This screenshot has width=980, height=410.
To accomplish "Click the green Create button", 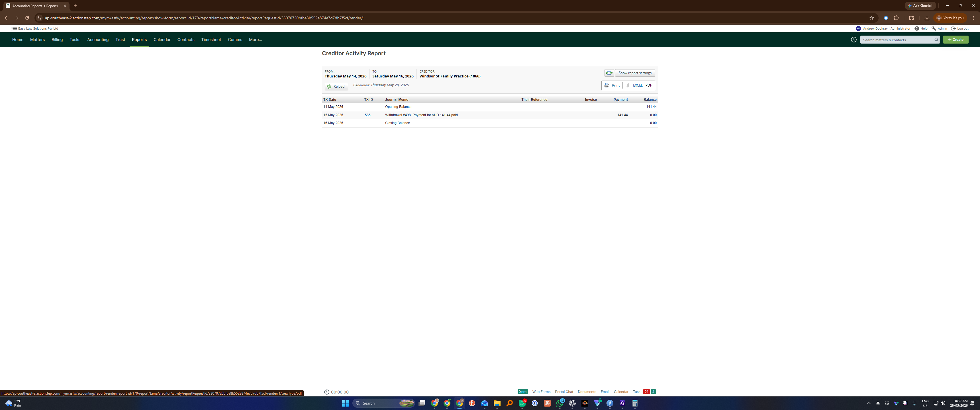I will click(955, 40).
